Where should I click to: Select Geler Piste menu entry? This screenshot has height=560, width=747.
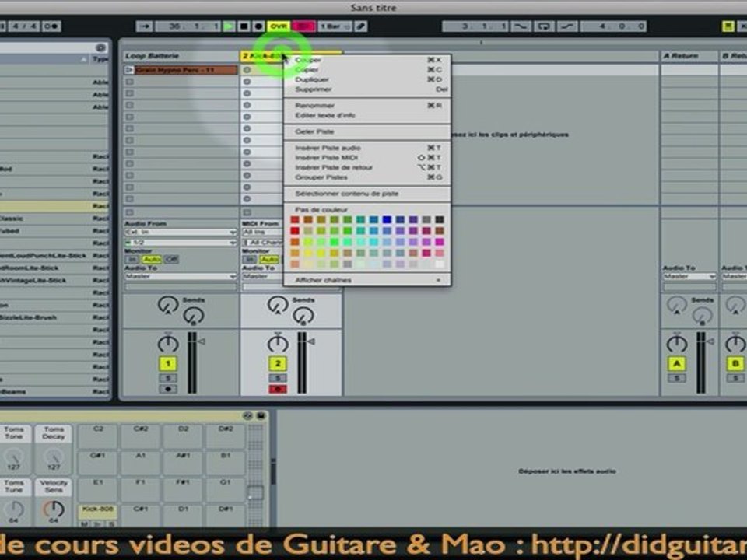coord(368,131)
